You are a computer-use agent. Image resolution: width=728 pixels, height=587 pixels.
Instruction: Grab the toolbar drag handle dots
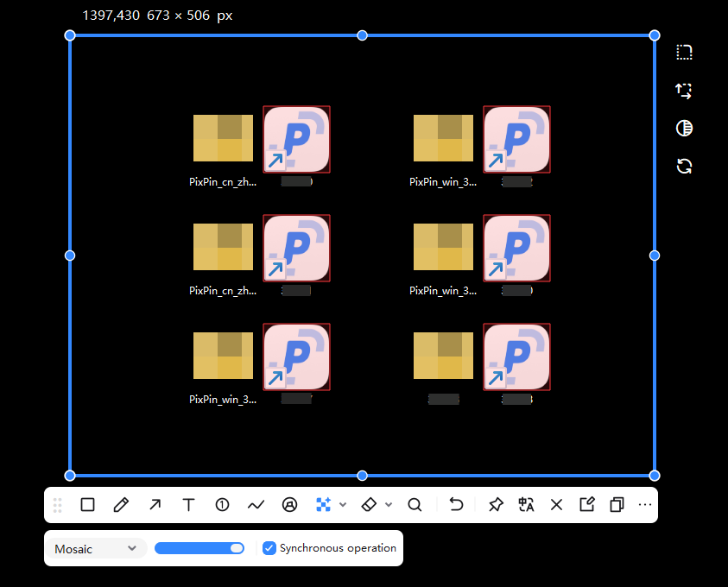58,505
